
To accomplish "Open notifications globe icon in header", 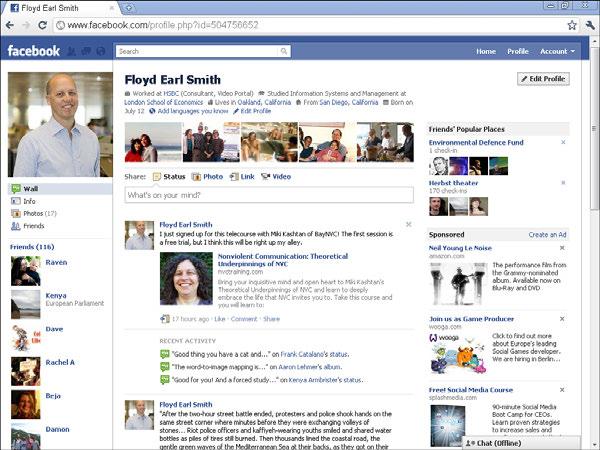I will click(101, 51).
